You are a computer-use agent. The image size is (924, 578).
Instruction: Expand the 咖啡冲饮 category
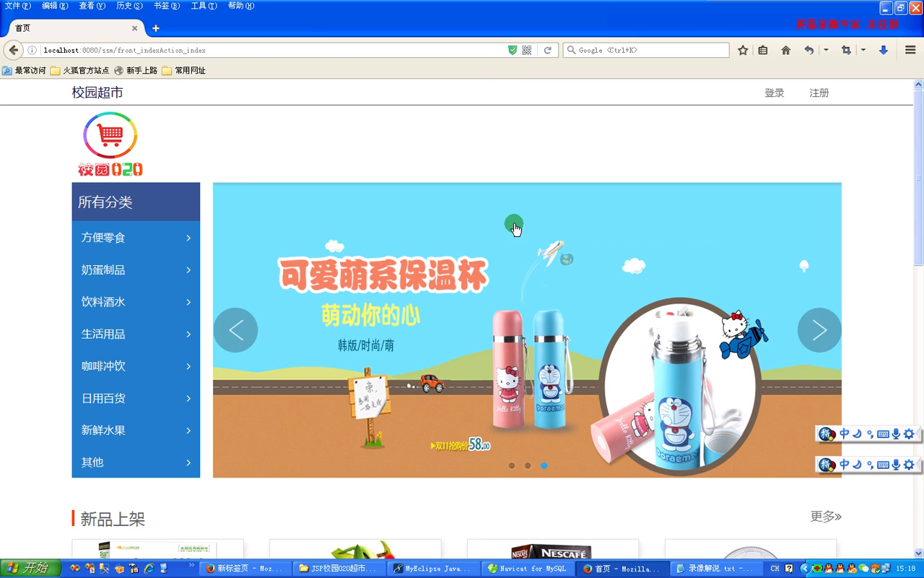coord(136,366)
